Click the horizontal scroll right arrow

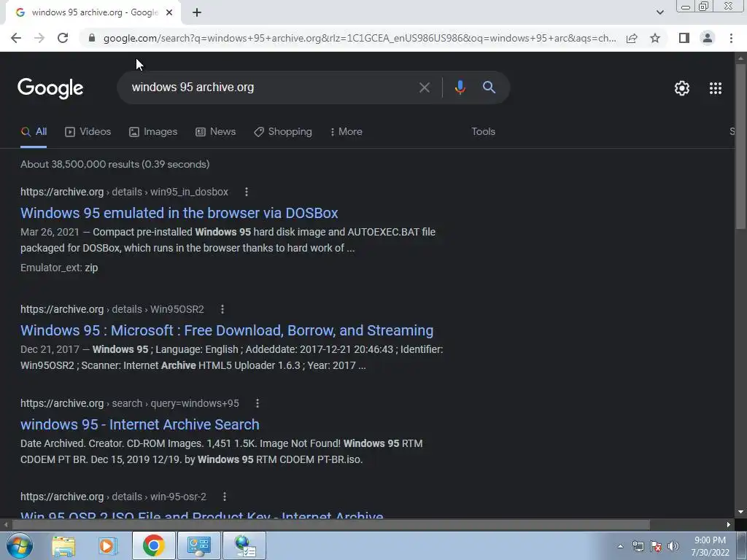pos(729,525)
